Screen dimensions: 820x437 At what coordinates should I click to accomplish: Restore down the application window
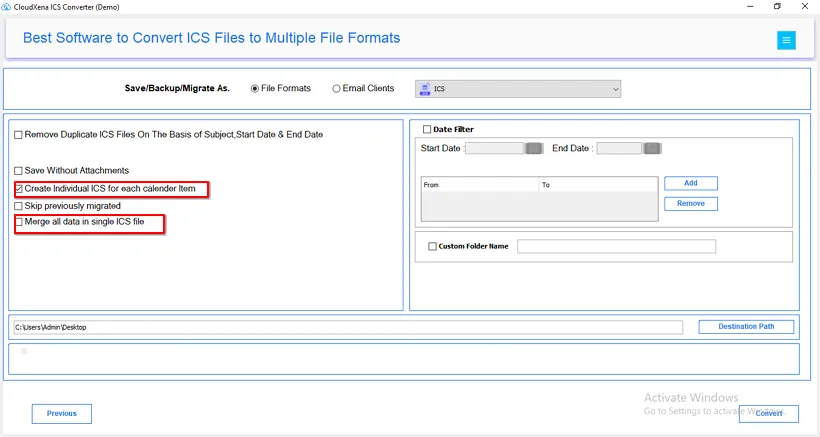778,6
